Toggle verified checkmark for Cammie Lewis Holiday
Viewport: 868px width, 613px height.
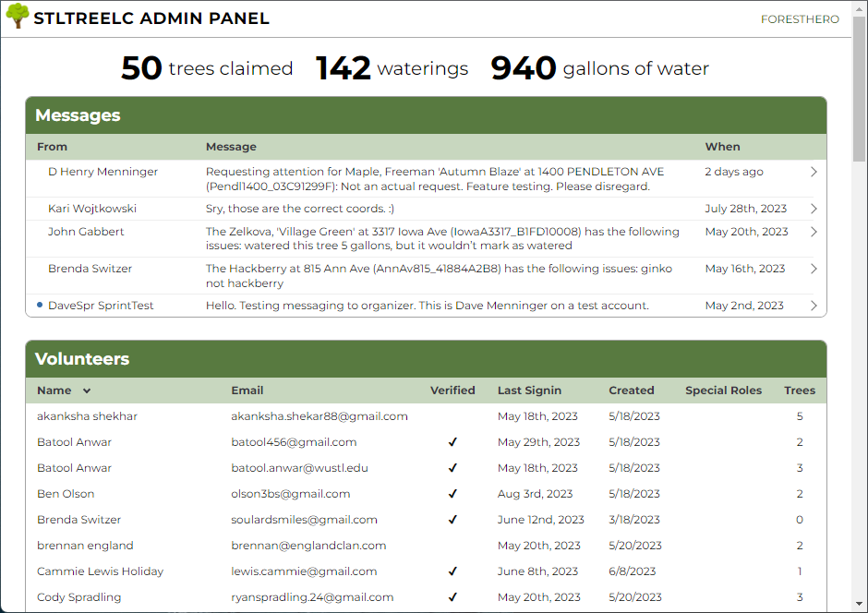pos(452,571)
